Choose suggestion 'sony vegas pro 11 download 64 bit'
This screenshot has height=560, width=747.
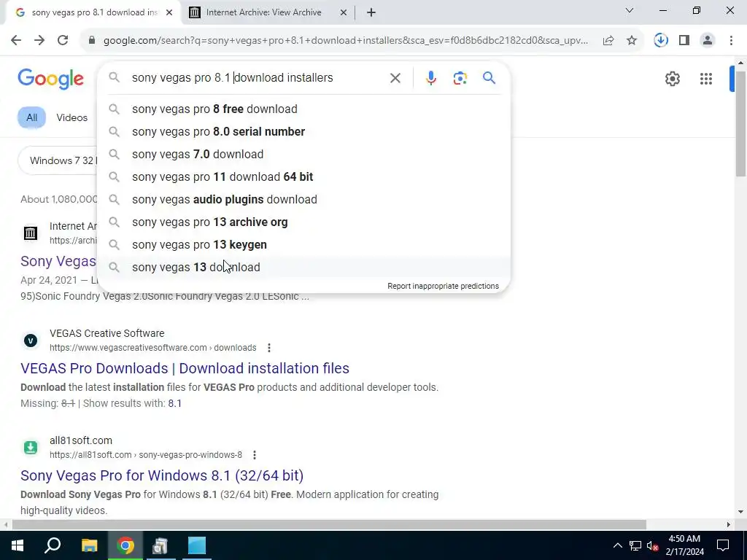click(x=303, y=177)
